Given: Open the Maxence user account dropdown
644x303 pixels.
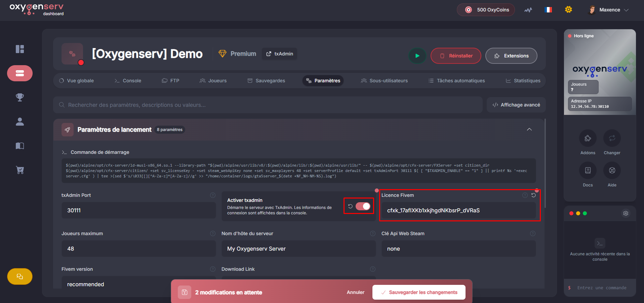Looking at the screenshot, I should [x=609, y=10].
